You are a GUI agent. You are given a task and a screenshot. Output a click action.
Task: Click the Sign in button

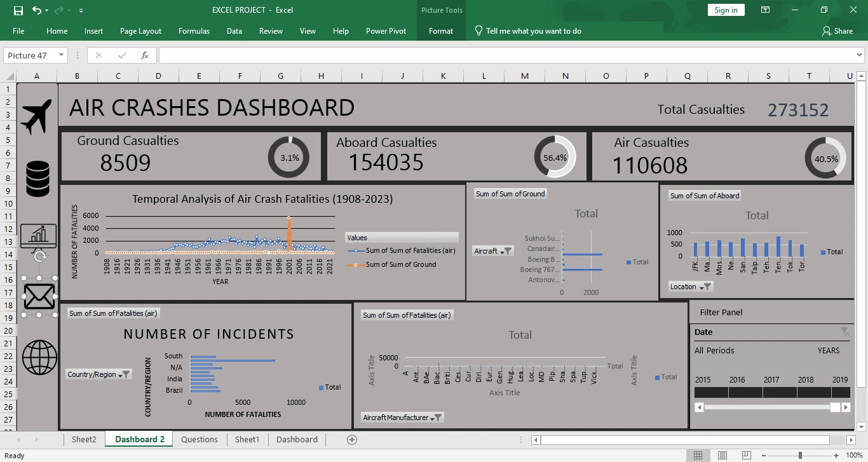(x=726, y=10)
